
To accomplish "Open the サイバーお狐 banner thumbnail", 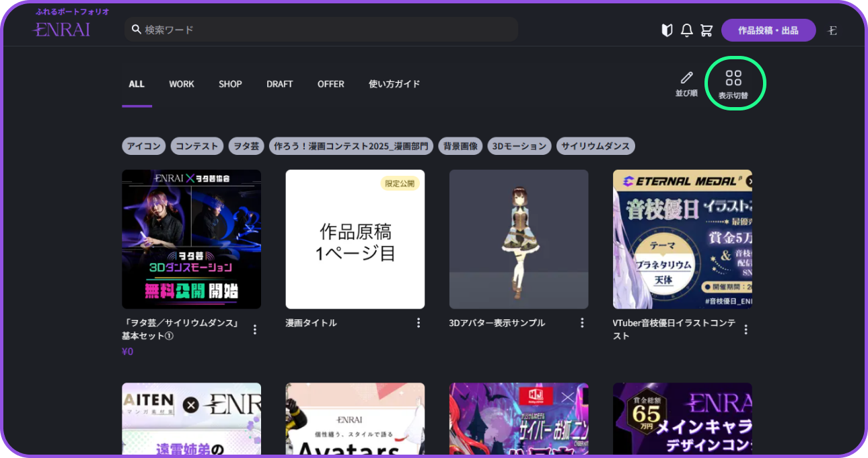I will pos(519,418).
